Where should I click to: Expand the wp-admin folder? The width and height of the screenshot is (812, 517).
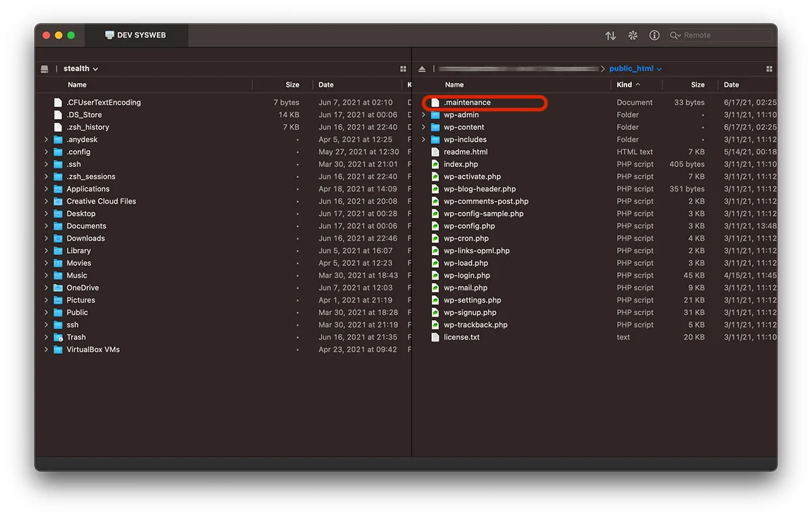click(424, 115)
